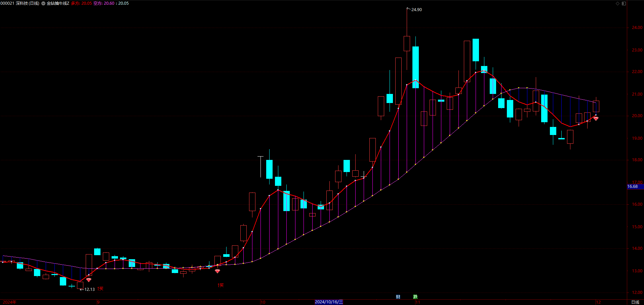The image size is (644, 305).
Task: Click the month 12 marker on the time axis
Action: pos(598,302)
